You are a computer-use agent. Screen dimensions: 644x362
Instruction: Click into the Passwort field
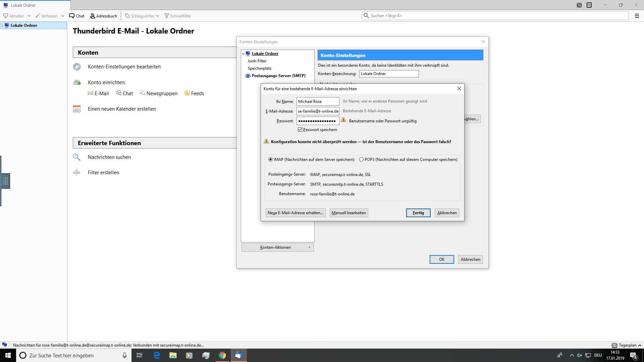click(x=317, y=121)
